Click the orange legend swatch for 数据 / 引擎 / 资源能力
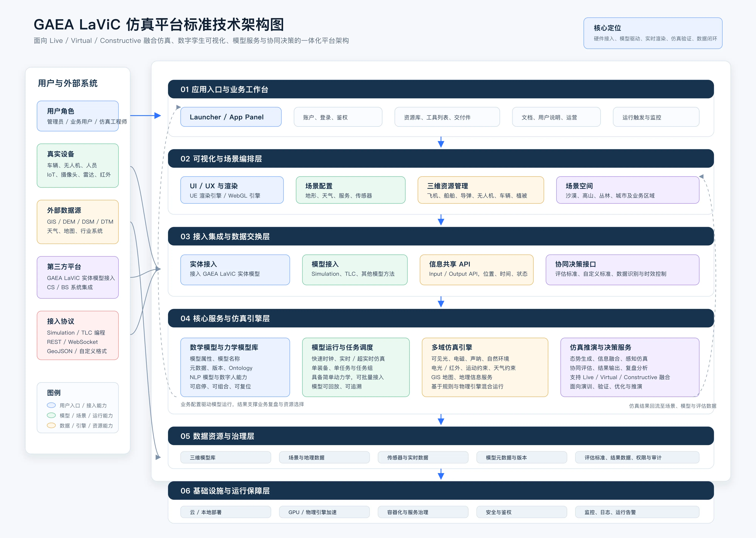 [x=51, y=425]
